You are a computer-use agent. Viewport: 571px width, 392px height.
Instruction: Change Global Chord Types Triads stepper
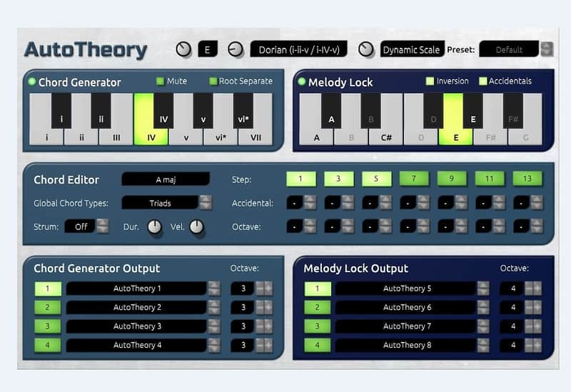pyautogui.click(x=206, y=203)
